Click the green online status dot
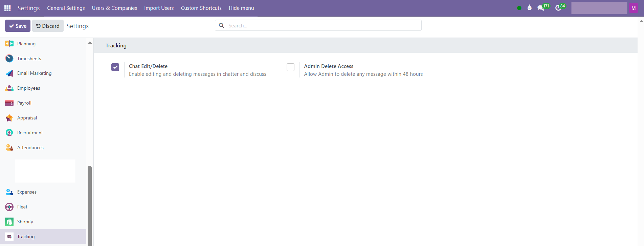Image resolution: width=644 pixels, height=246 pixels. (519, 8)
